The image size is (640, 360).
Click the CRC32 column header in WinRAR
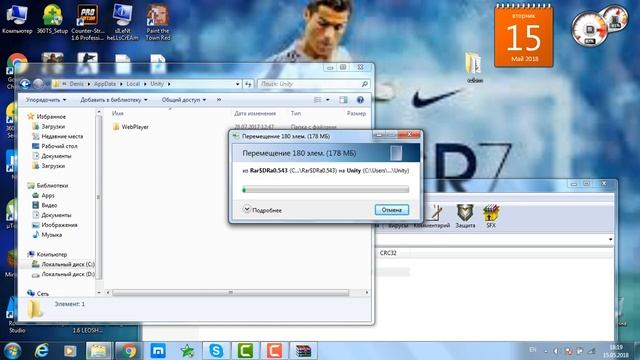(388, 253)
